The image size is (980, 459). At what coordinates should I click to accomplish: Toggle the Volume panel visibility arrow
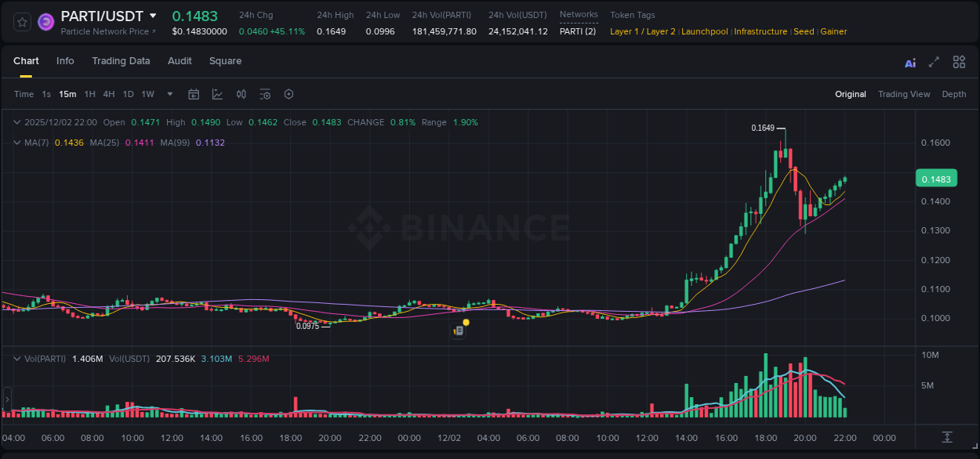tap(16, 359)
